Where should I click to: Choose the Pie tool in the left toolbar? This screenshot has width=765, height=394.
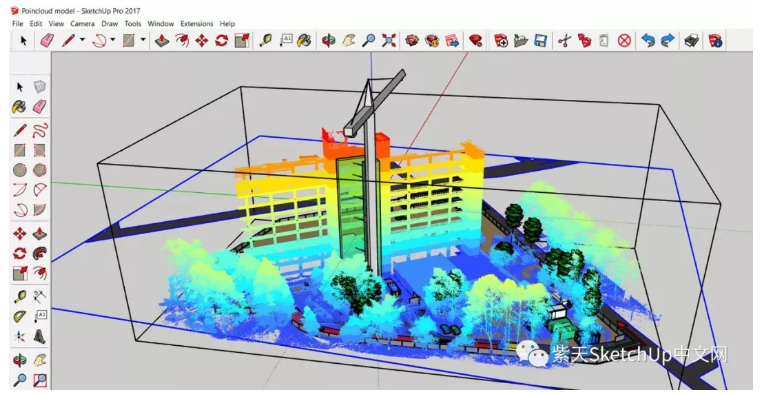tap(40, 210)
